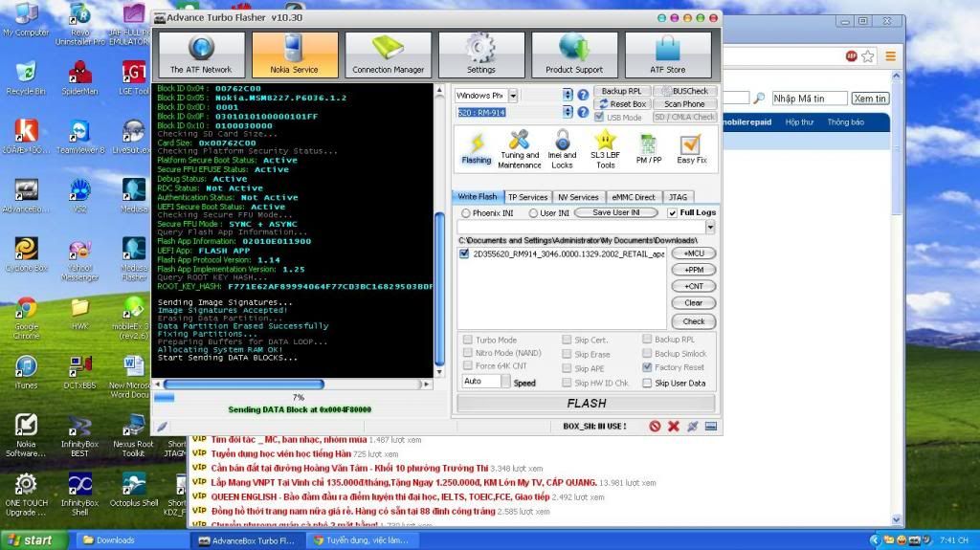Image resolution: width=980 pixels, height=550 pixels.
Task: Switch to the TP Services tab
Action: pos(527,197)
